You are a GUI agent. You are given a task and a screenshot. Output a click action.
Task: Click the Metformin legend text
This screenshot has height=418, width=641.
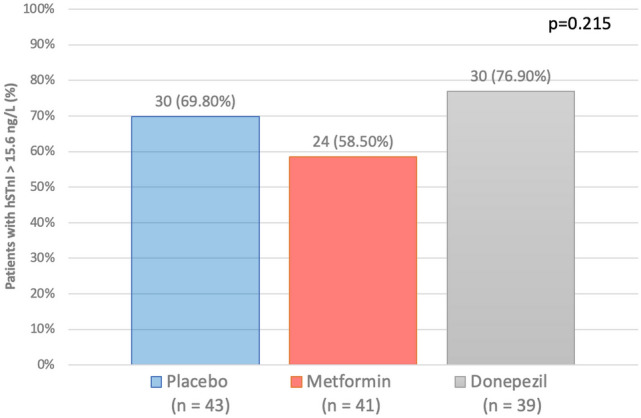coord(351,383)
